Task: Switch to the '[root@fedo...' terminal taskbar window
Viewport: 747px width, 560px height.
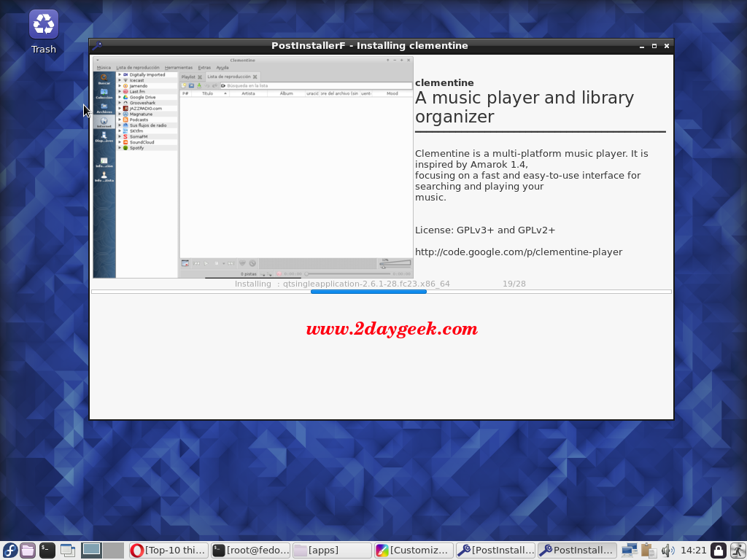Action: [251, 551]
